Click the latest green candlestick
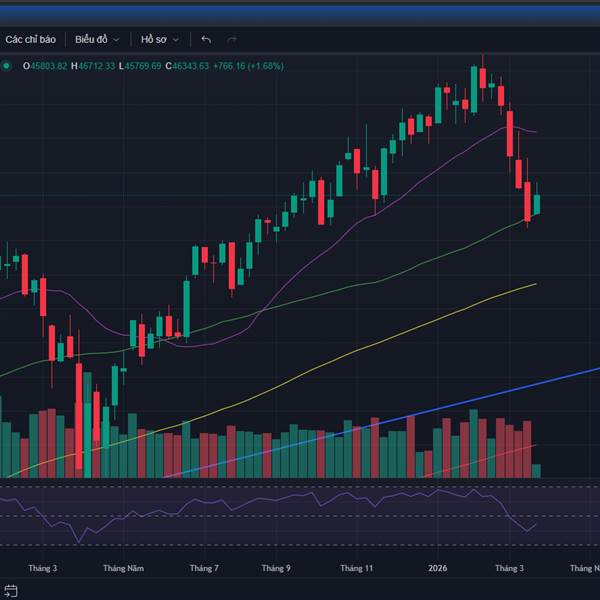The width and height of the screenshot is (600, 600). tap(537, 204)
